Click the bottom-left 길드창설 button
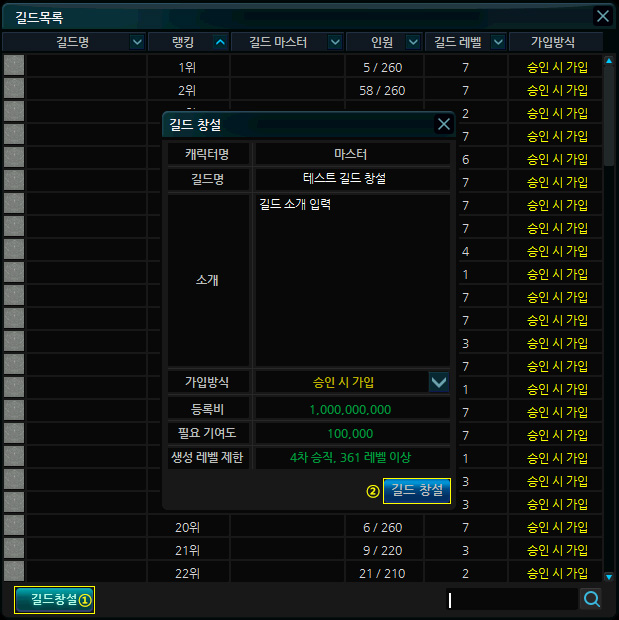 pyautogui.click(x=55, y=600)
